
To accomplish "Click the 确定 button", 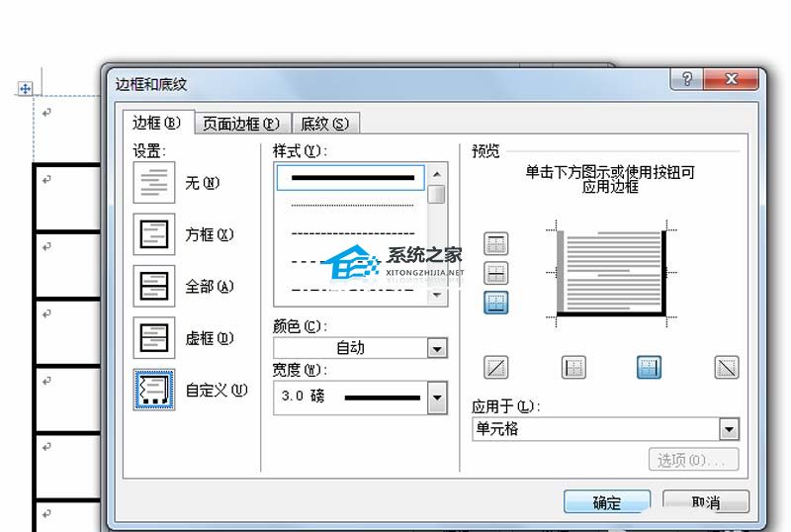I will pos(607,501).
